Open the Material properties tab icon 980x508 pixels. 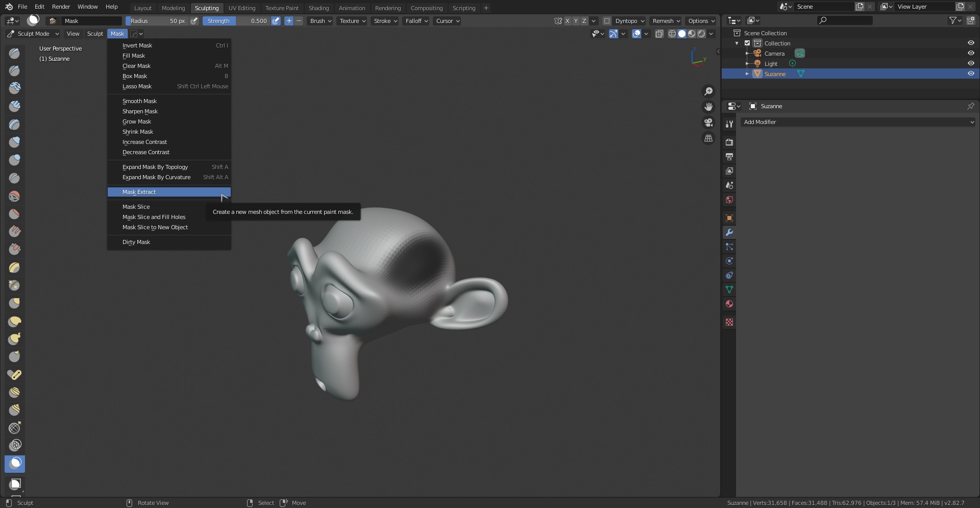[x=729, y=304]
